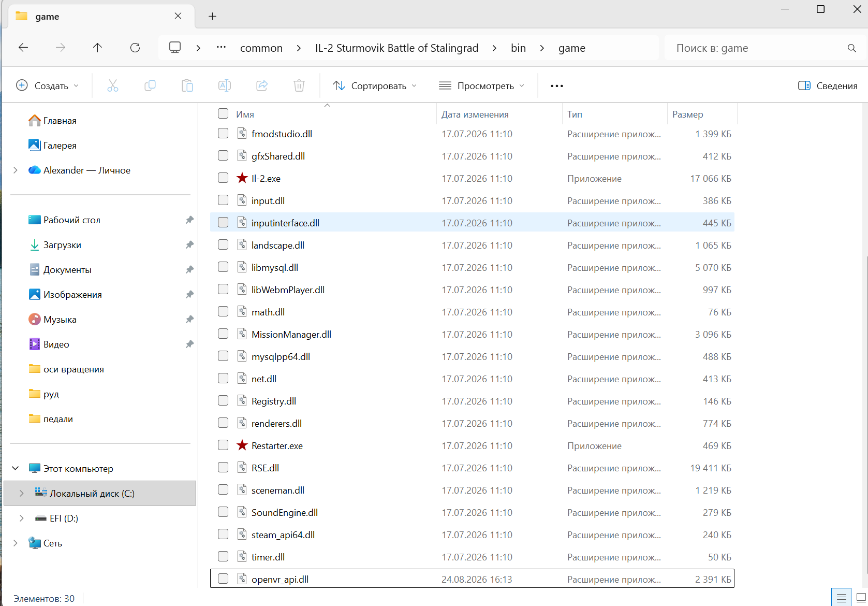Switch to the details list view

(842, 597)
